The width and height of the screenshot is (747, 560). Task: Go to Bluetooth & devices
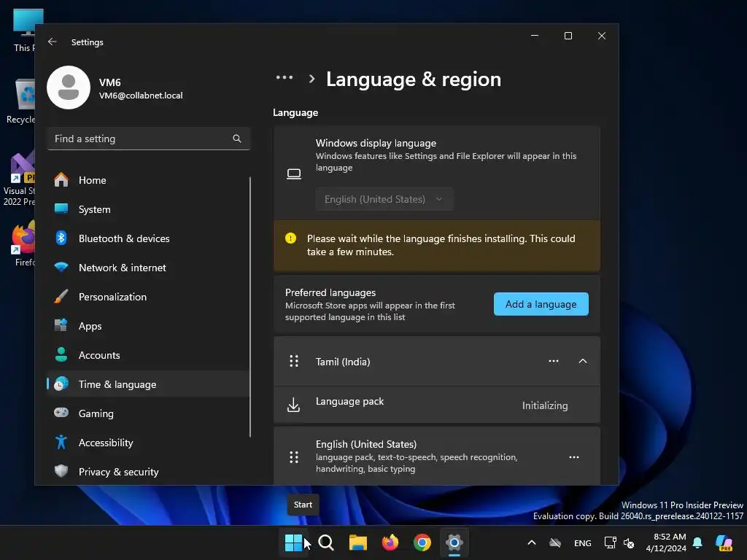pos(149,238)
